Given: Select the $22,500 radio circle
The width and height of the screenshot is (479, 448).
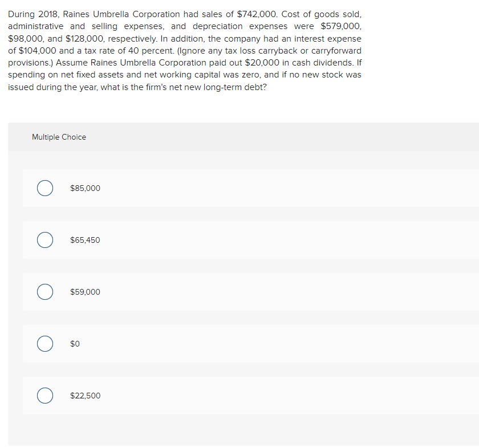Looking at the screenshot, I should (45, 396).
